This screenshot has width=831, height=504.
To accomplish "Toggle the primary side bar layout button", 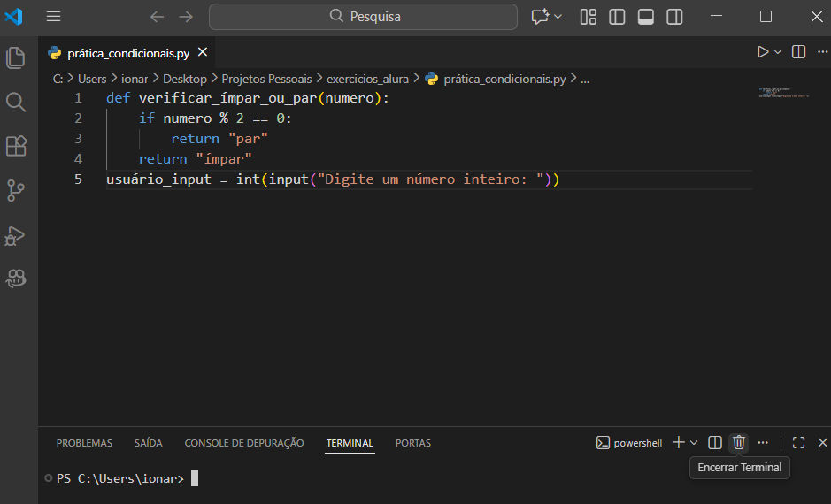I will [617, 17].
